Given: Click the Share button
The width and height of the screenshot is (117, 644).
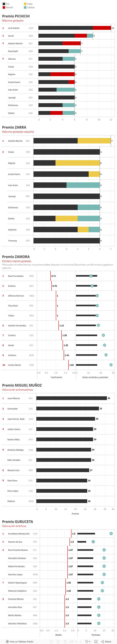Looking at the screenshot, I should 106,642.
